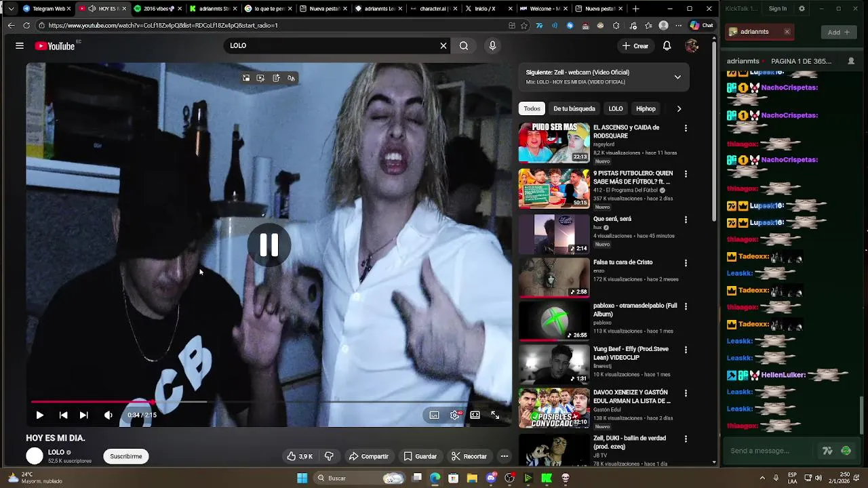Run search with the magnifier button
Image resolution: width=868 pixels, height=488 pixels.
(464, 45)
